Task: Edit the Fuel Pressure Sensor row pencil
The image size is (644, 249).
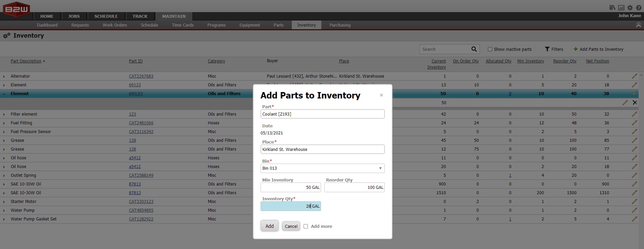Action: [634, 132]
